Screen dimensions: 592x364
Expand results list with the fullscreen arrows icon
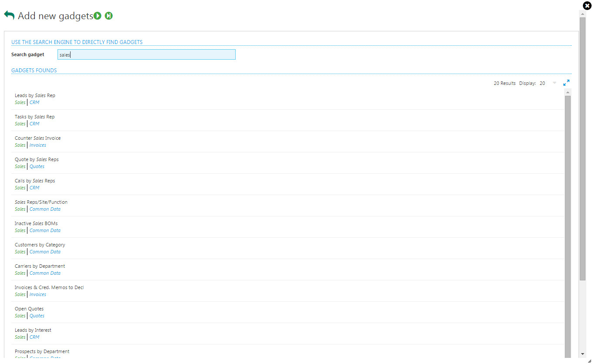click(566, 83)
